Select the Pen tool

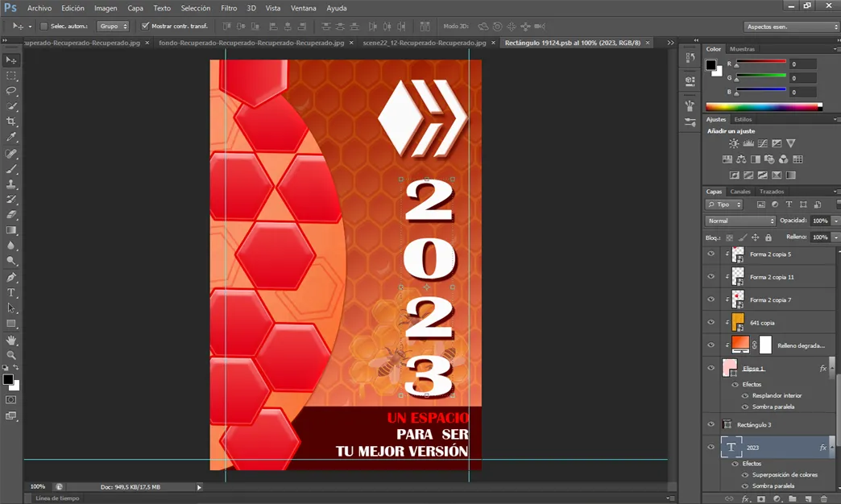coord(11,277)
